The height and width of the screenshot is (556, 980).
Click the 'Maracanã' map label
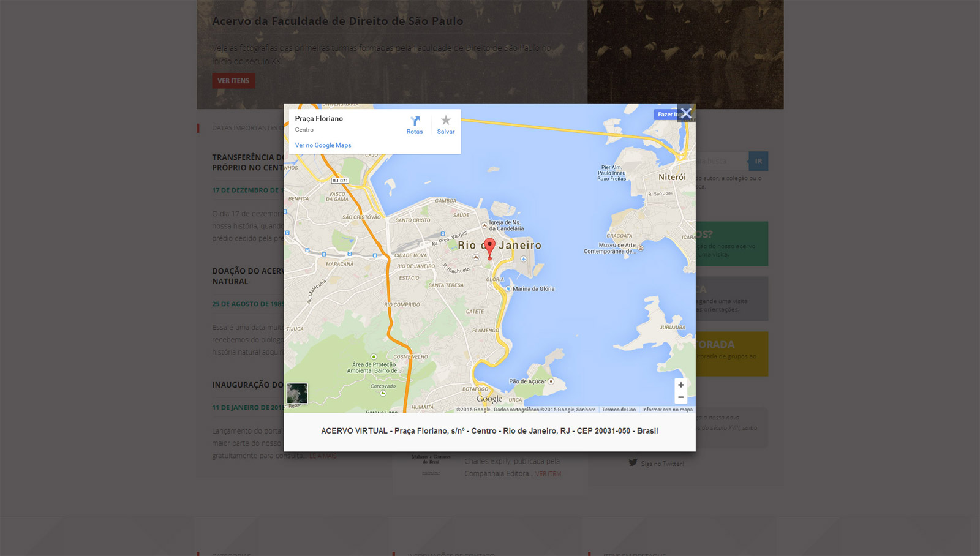click(339, 264)
